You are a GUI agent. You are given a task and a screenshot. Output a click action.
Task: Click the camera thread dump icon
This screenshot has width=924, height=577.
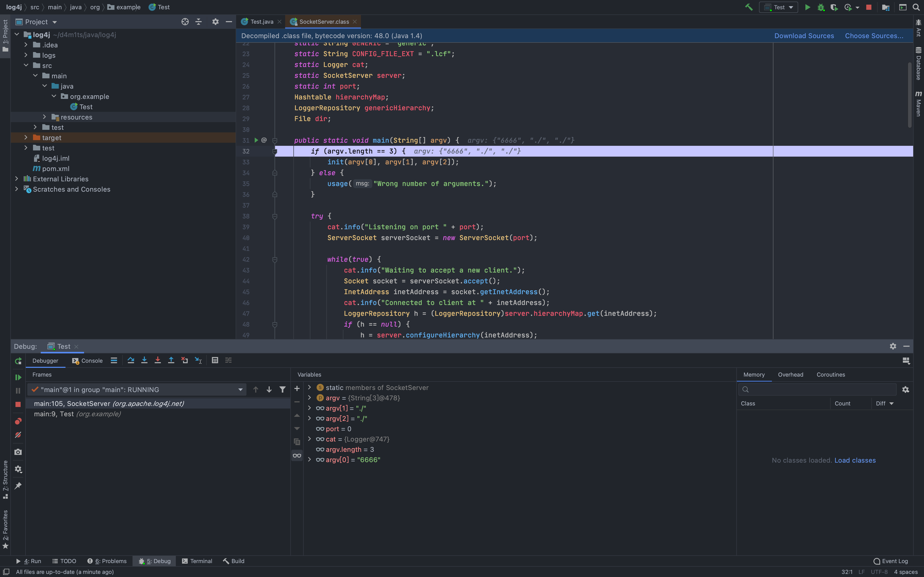[18, 452]
